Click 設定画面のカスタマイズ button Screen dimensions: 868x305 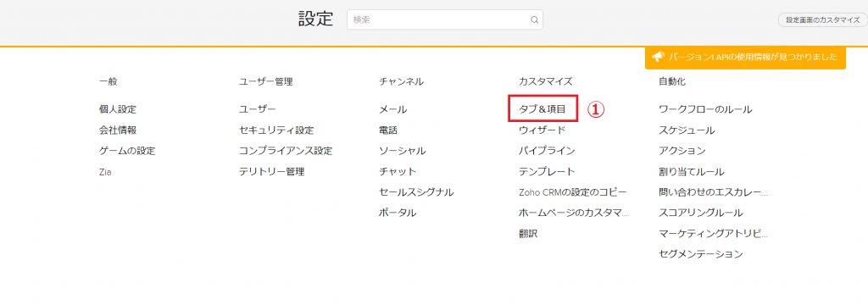point(822,20)
